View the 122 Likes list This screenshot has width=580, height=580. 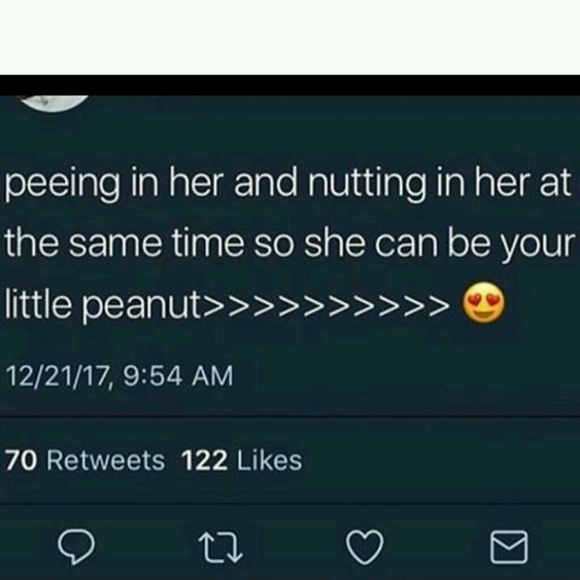[242, 461]
